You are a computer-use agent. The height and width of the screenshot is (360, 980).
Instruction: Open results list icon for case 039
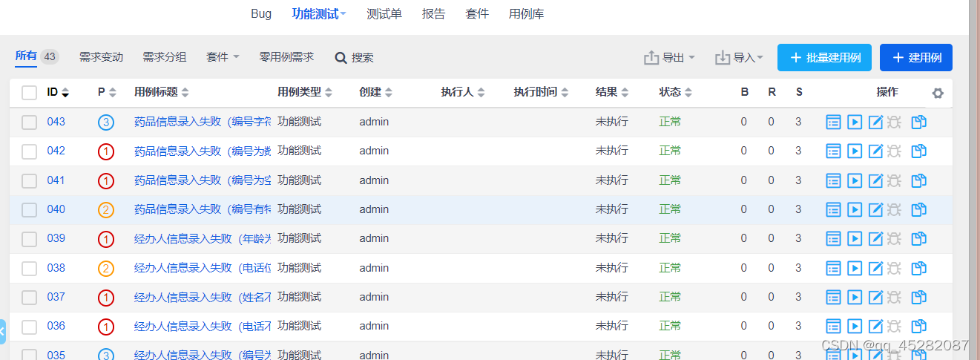tap(833, 238)
